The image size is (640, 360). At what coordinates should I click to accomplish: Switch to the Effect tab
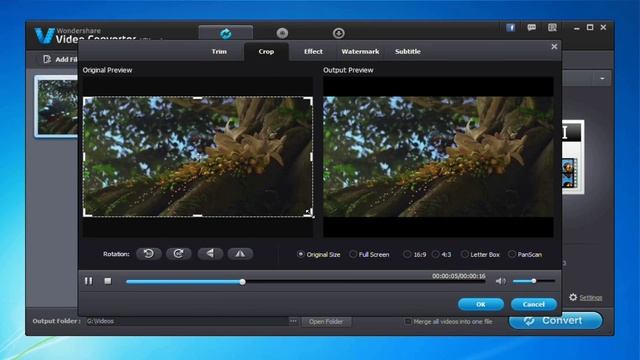pyautogui.click(x=313, y=51)
